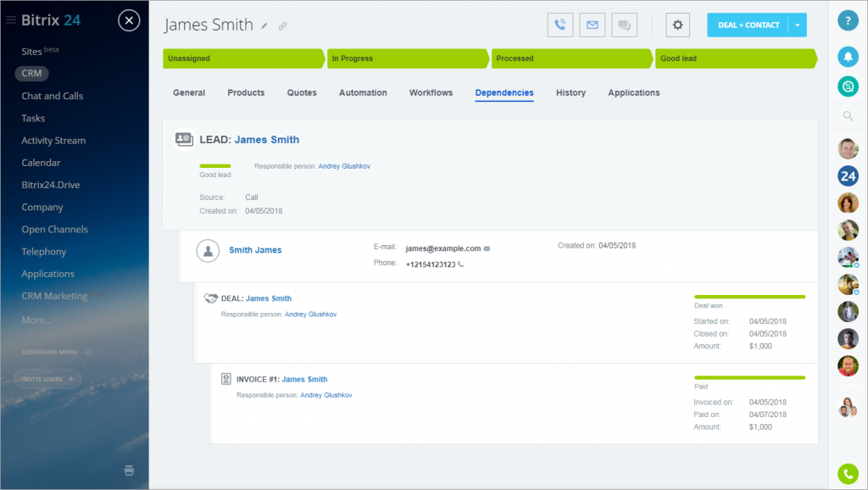Open lead settings with the gear button
The height and width of the screenshot is (490, 868).
(677, 25)
